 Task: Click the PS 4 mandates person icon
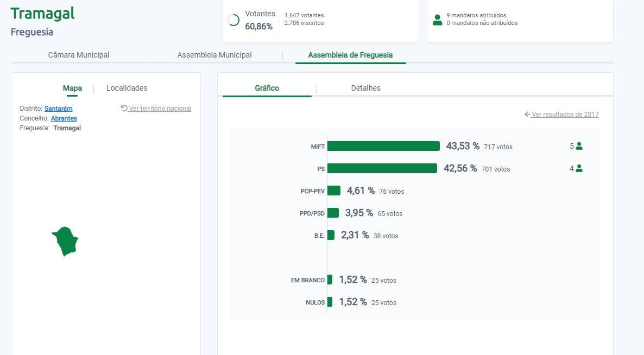pos(579,168)
